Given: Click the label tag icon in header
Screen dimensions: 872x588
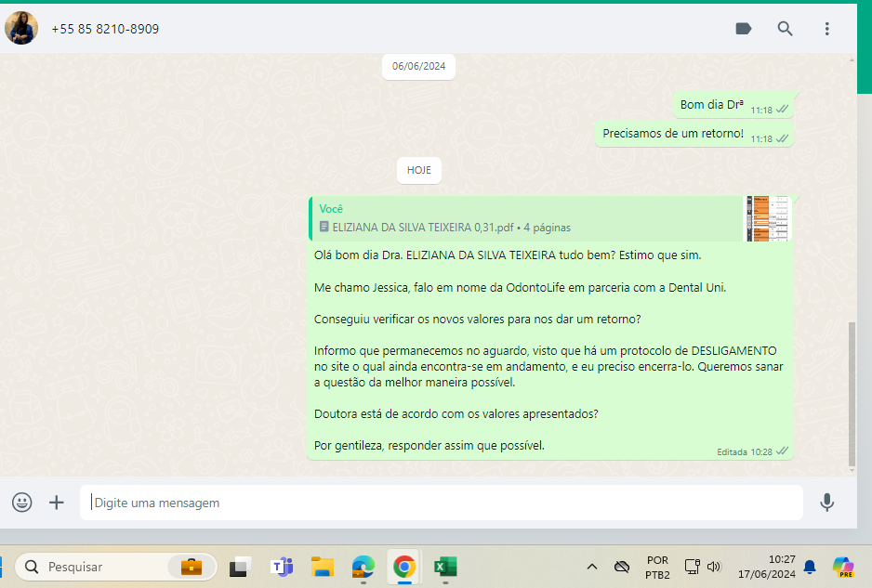Looking at the screenshot, I should point(743,29).
